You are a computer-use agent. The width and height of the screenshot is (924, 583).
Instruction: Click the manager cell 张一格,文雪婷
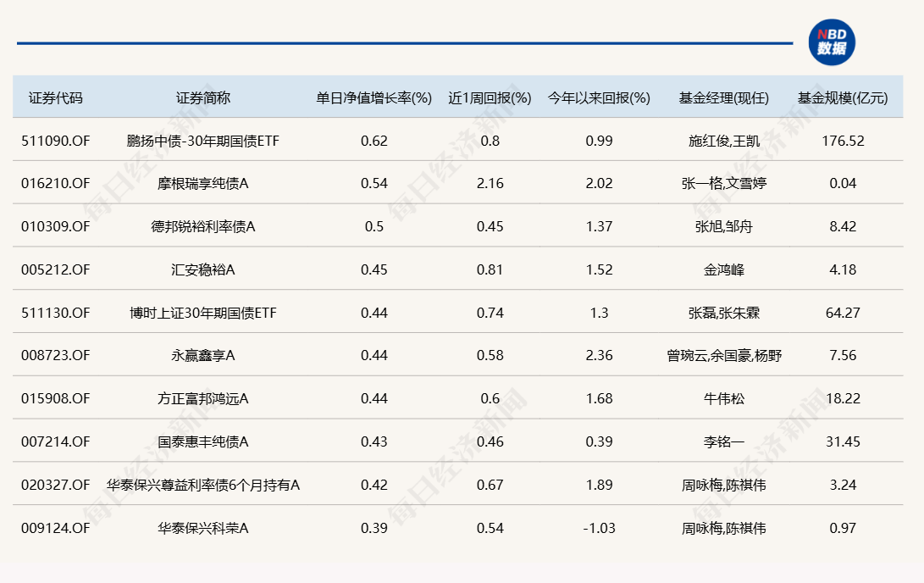coord(723,183)
